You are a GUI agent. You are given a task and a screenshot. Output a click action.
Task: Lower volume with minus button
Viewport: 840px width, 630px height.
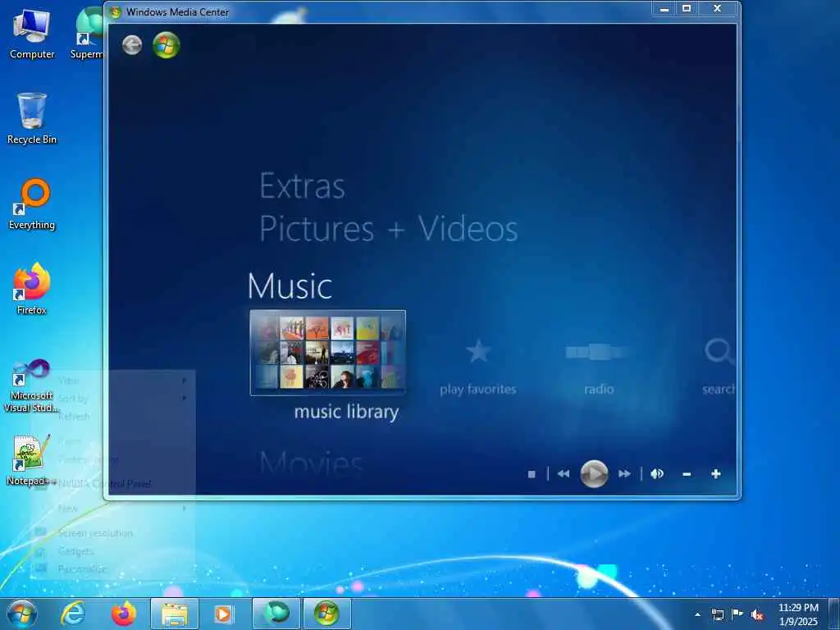pos(687,474)
